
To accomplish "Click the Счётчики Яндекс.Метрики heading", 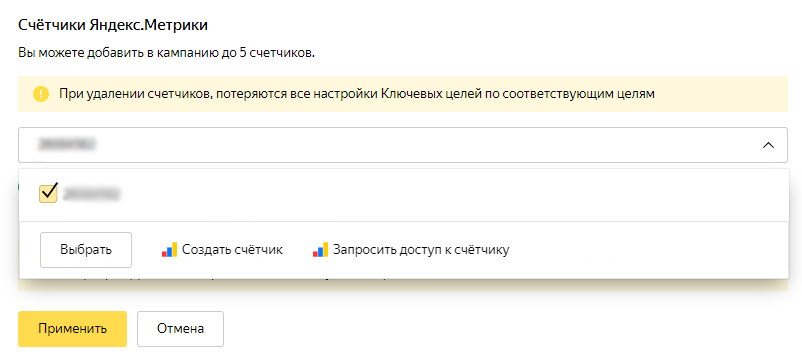I will coord(113,25).
